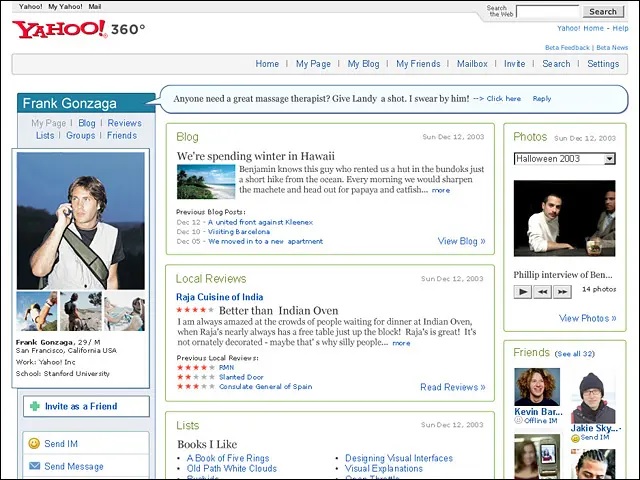Click the green plus Invite icon
The width and height of the screenshot is (640, 480).
click(35, 407)
